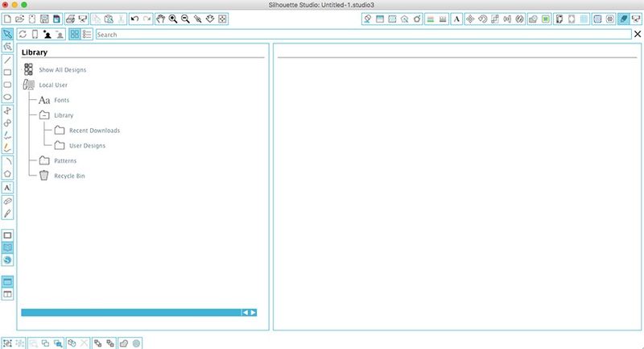Click the right arrow on the blue bar
The image size is (644, 349).
click(x=253, y=313)
